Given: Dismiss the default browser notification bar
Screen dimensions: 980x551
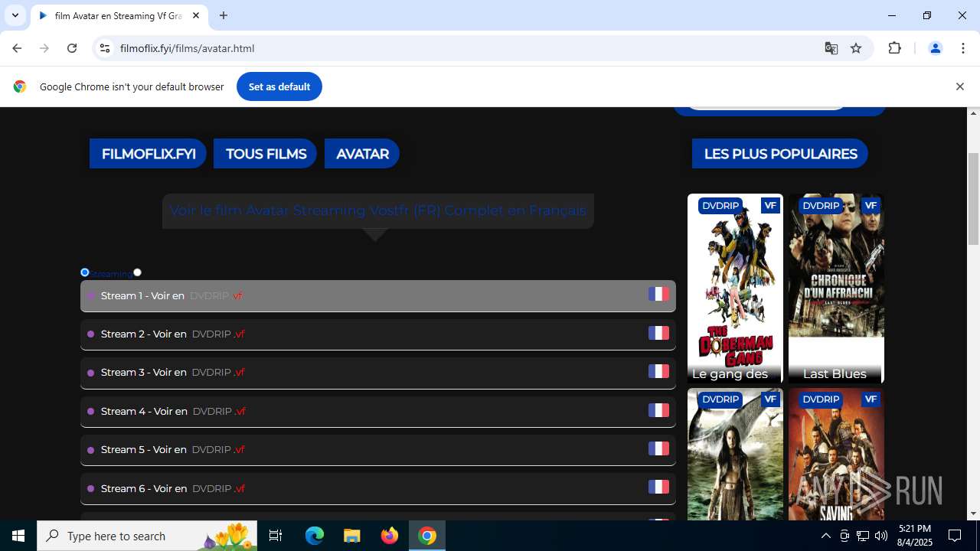Looking at the screenshot, I should coord(959,86).
